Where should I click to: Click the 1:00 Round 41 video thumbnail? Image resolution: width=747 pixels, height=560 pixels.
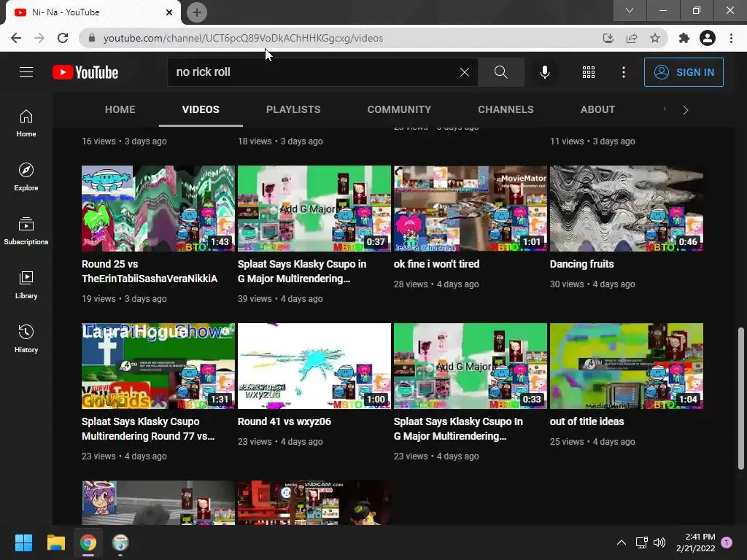(314, 366)
